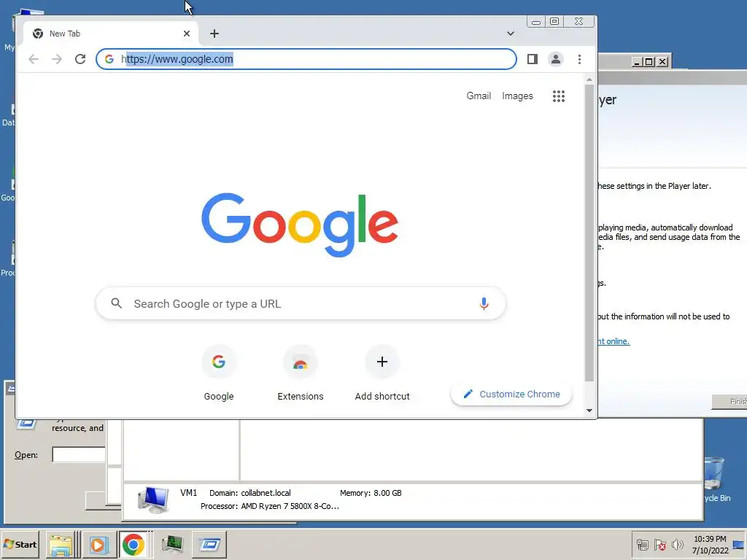The width and height of the screenshot is (747, 560).
Task: Click Finish in the Player setup window
Action: point(729,402)
